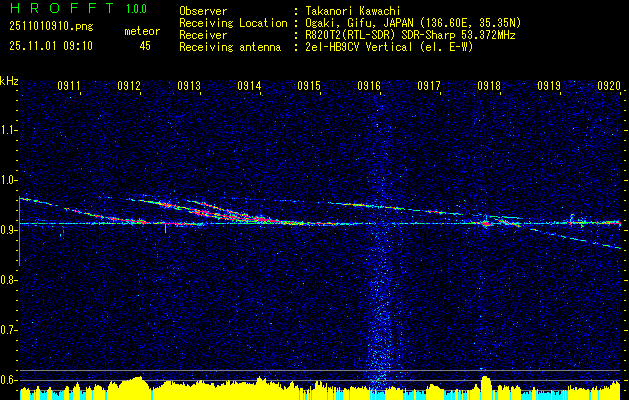629x400 pixels.
Task: Click time marker 0916
Action: (369, 85)
